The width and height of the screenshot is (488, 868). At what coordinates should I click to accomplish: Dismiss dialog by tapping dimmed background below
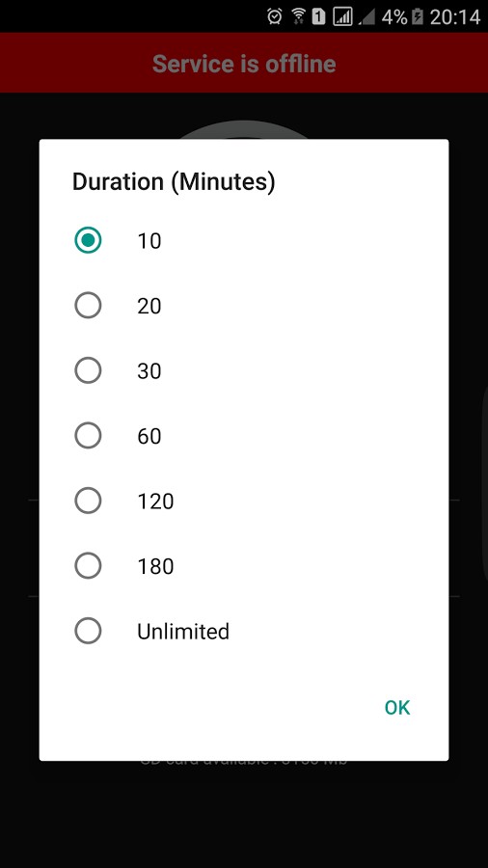point(244,814)
